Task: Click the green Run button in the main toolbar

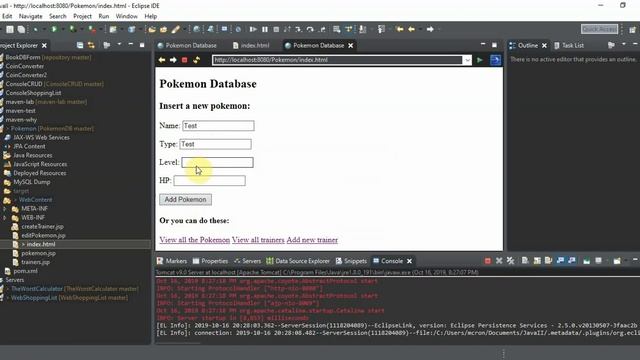Action: click(x=54, y=29)
